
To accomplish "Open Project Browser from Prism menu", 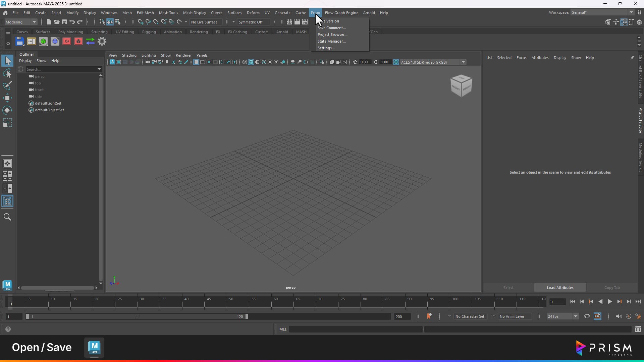I will pyautogui.click(x=332, y=35).
